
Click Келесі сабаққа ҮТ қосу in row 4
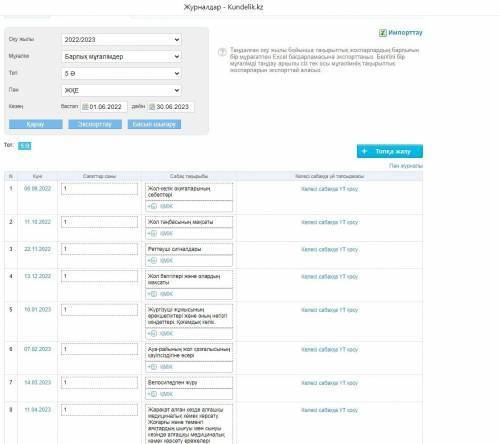click(329, 276)
